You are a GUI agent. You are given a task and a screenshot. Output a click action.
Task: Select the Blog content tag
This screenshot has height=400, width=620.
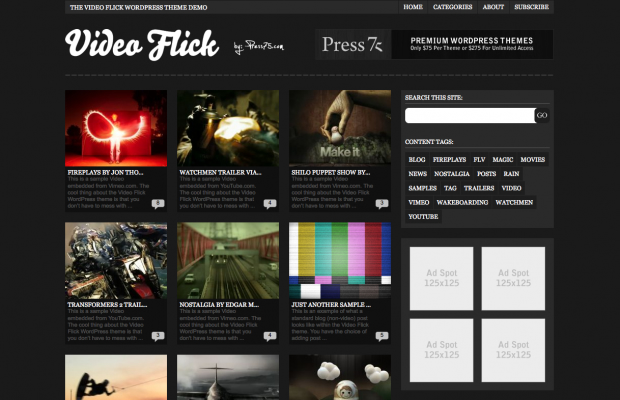click(417, 160)
